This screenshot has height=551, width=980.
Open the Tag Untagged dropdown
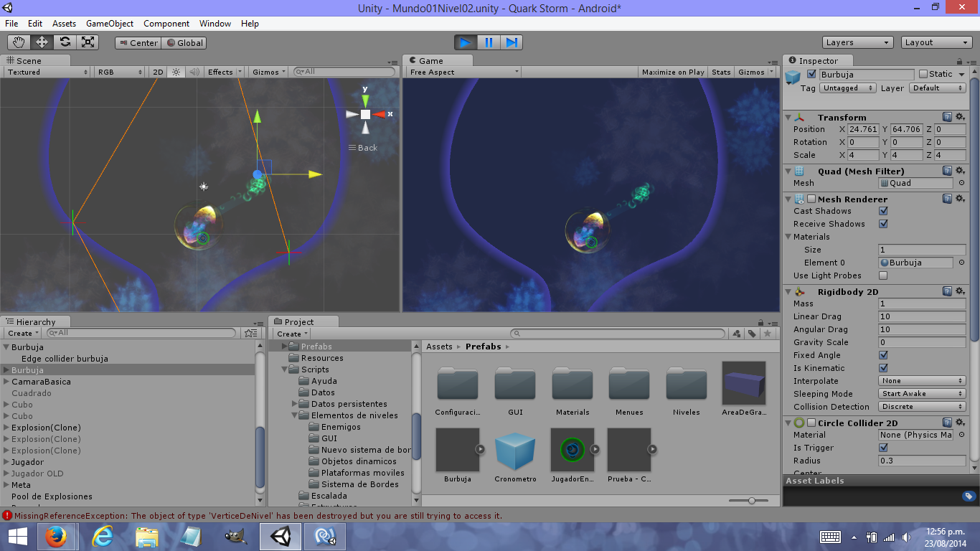tap(847, 88)
